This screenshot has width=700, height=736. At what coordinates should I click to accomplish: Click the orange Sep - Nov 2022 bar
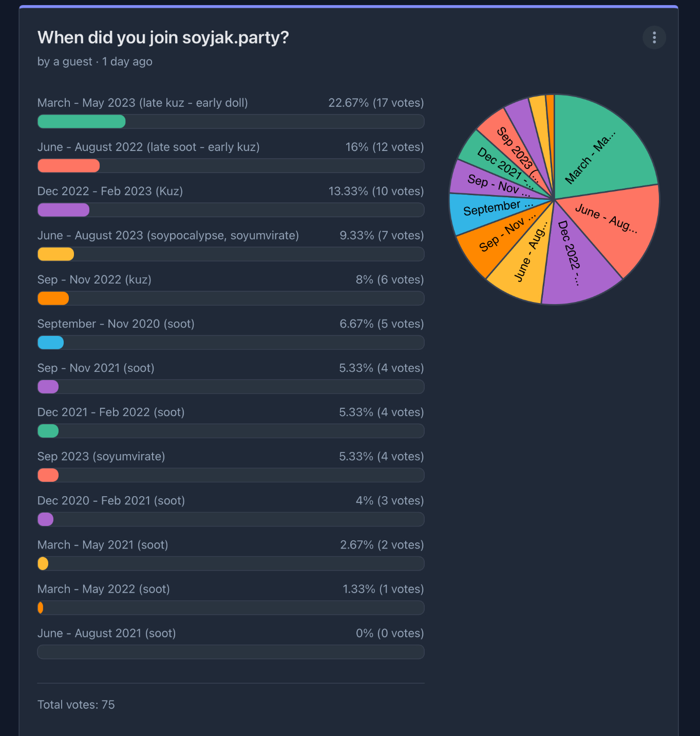(53, 298)
